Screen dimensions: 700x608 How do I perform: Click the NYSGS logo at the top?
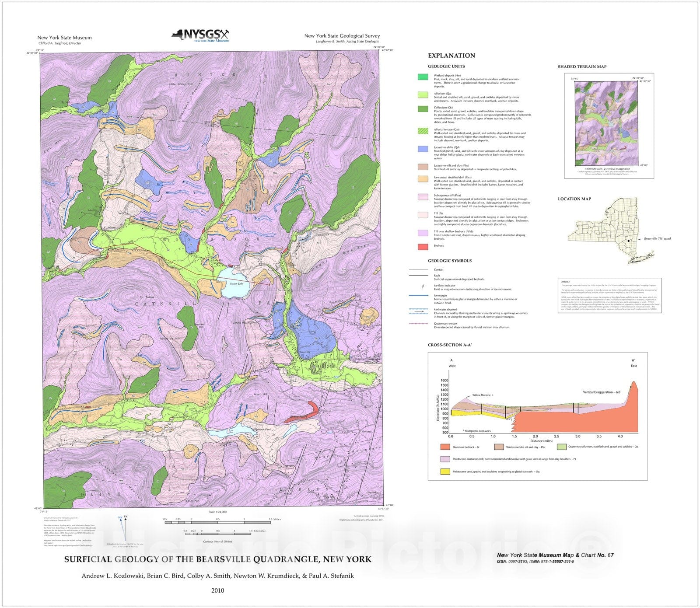[x=200, y=35]
